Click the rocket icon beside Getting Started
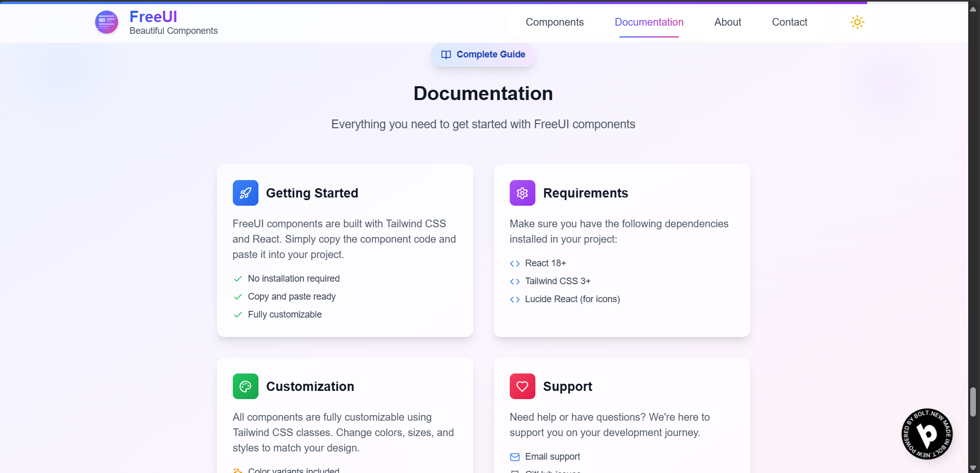Image resolution: width=980 pixels, height=473 pixels. point(246,193)
